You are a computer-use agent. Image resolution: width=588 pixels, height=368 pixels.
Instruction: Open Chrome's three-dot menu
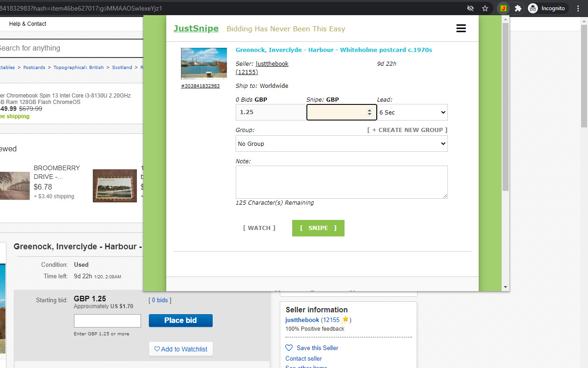point(578,8)
